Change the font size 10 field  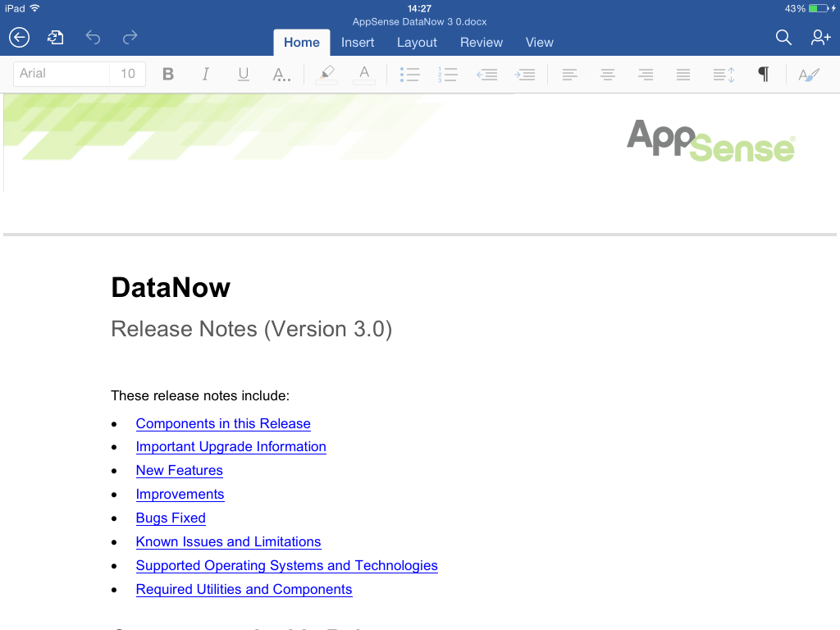(127, 73)
